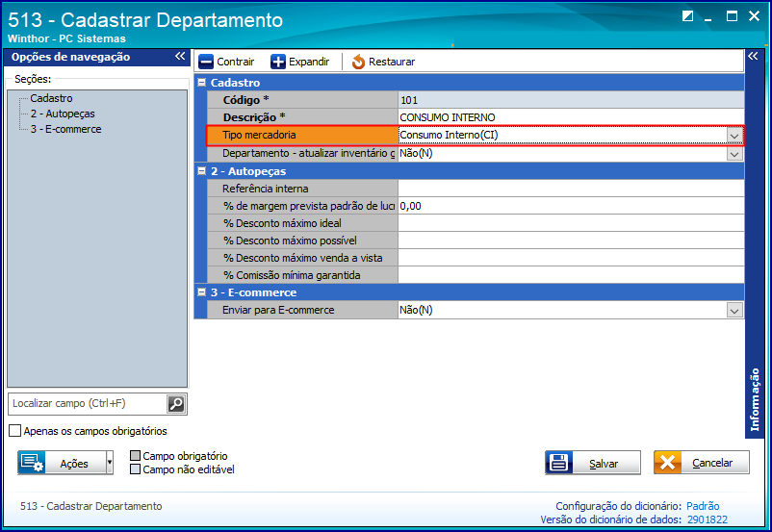Click the magnifier search icon beside Localizar campo
The height and width of the screenshot is (532, 772).
click(x=176, y=404)
